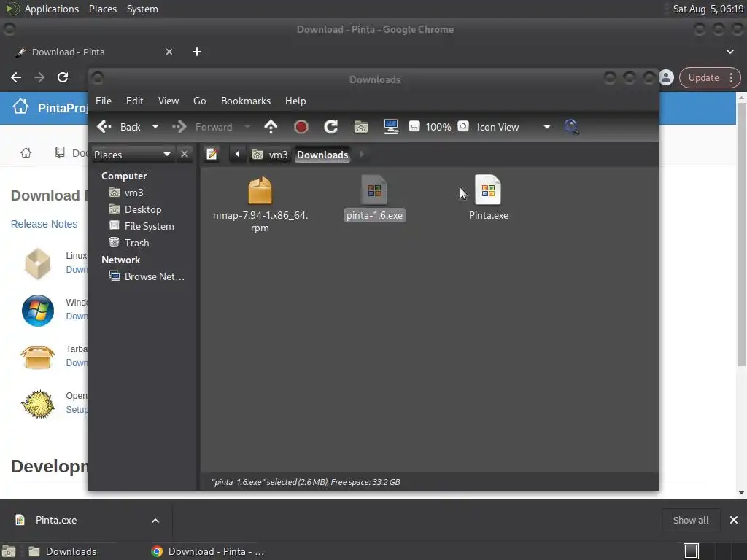Open the Edit menu
747x560 pixels.
135,101
